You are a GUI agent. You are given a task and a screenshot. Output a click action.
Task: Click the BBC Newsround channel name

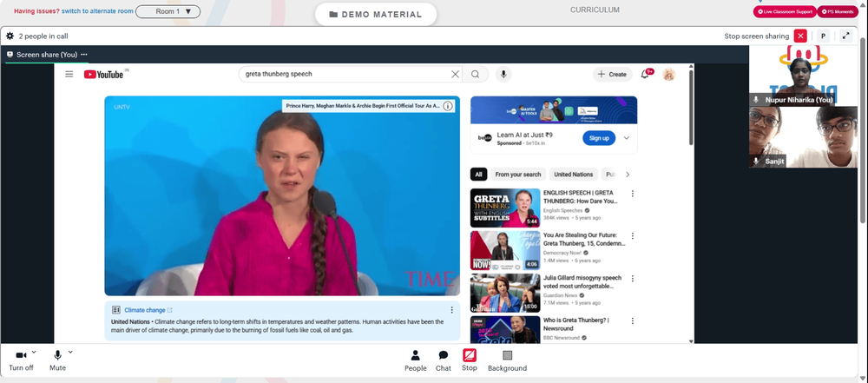562,338
